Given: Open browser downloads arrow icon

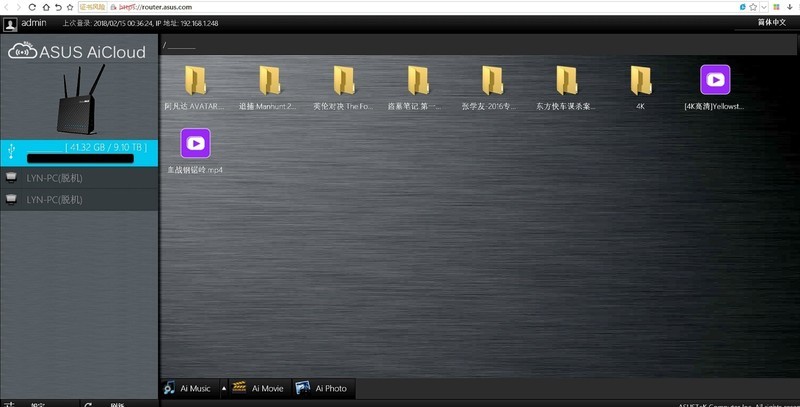Looking at the screenshot, I should (x=790, y=7).
